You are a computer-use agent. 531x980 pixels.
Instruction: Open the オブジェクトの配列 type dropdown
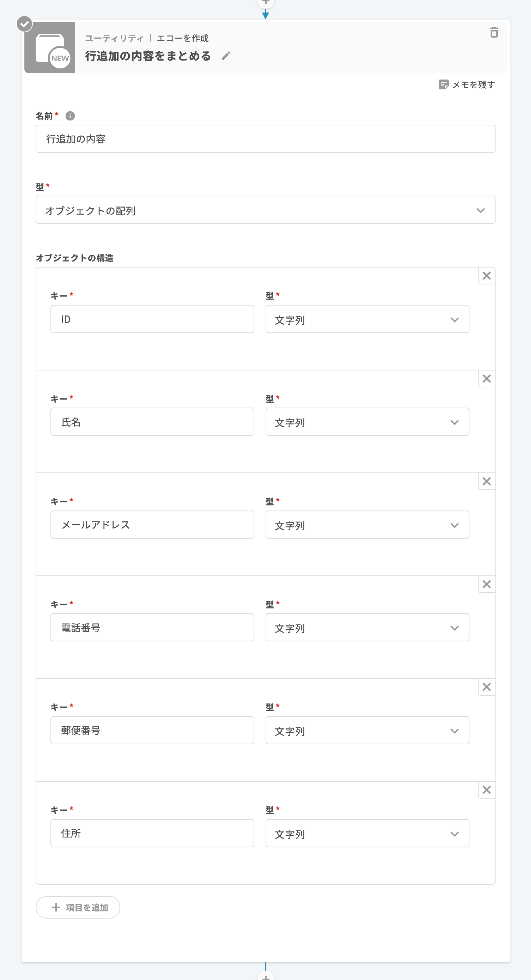pyautogui.click(x=265, y=210)
